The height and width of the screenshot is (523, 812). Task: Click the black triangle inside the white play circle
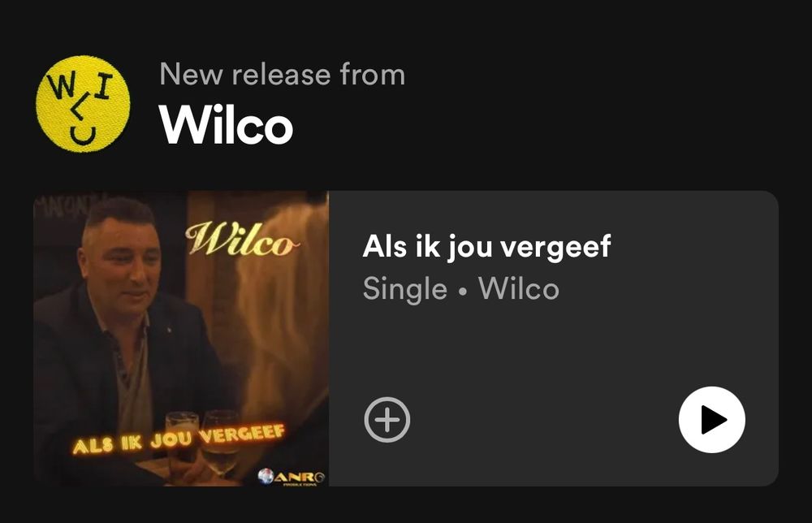coord(714,419)
